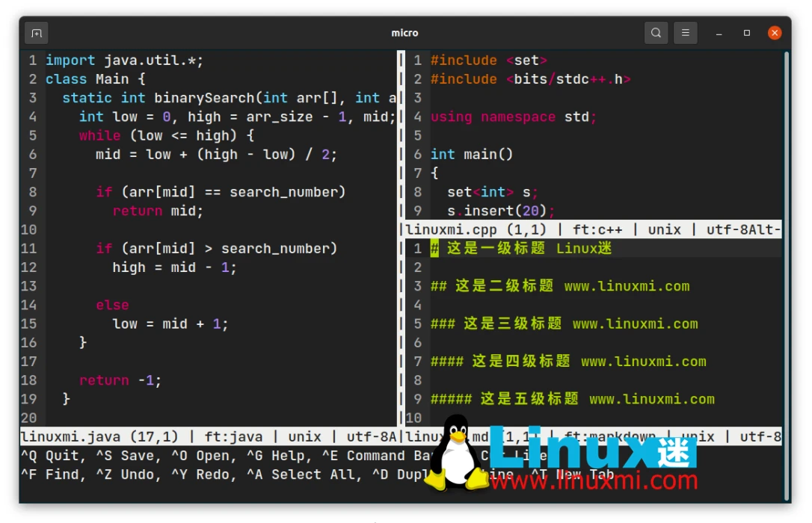
Task: Click '^Z Undo' in the key hints
Action: (125, 475)
